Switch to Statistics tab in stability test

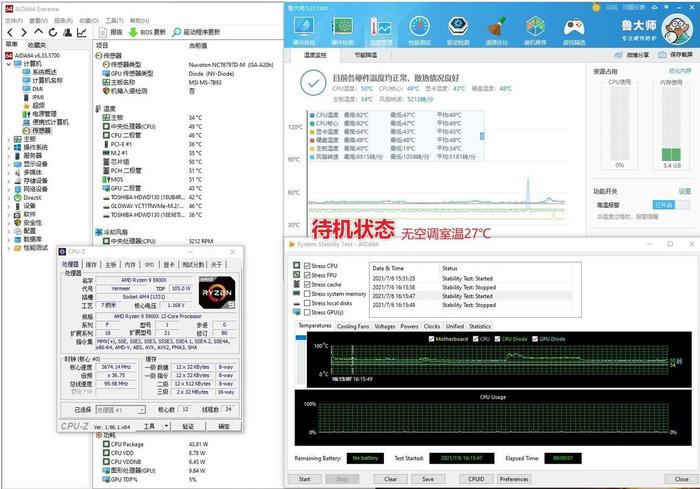pos(480,326)
